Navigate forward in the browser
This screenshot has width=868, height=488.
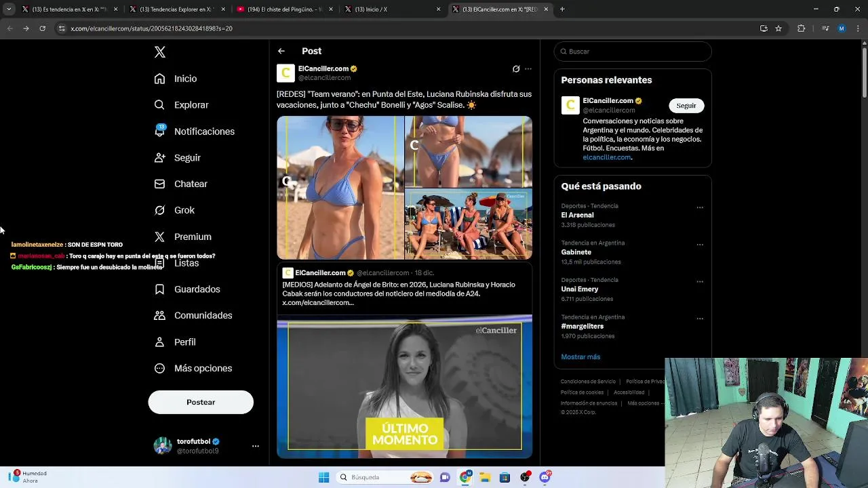[x=26, y=28]
